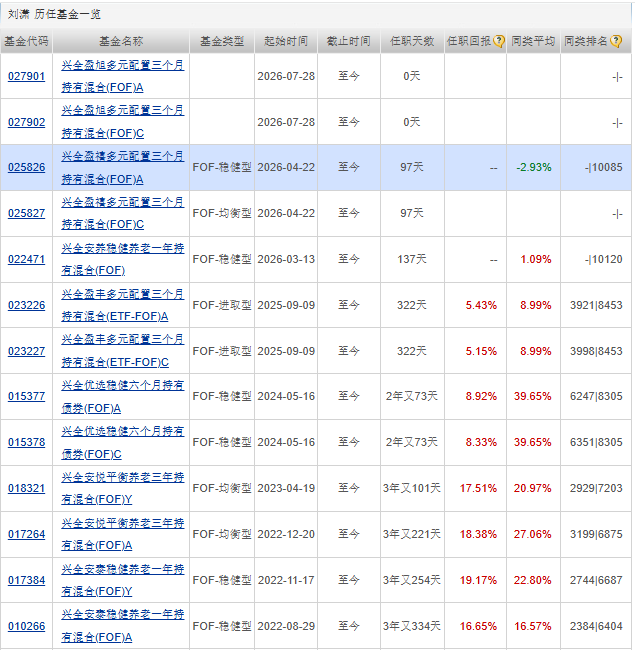This screenshot has height=650, width=635.
Task: Click ranking 6247|8305 cell
Action: pos(596,396)
